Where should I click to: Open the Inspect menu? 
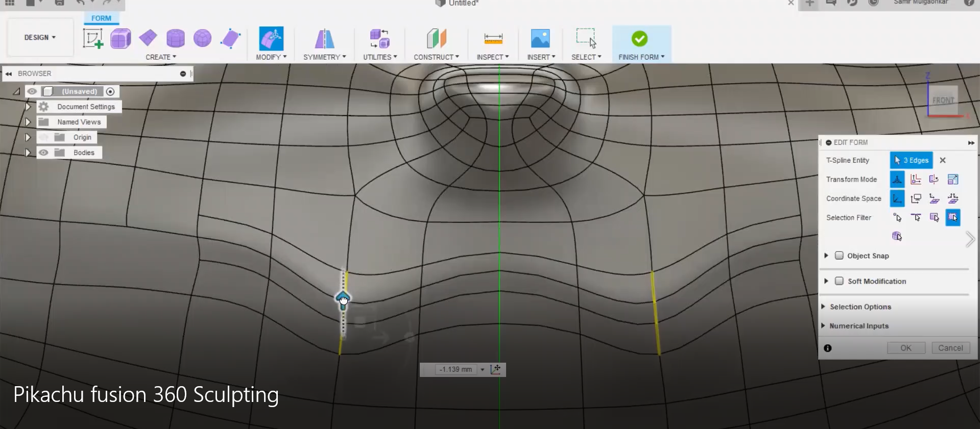click(x=493, y=57)
